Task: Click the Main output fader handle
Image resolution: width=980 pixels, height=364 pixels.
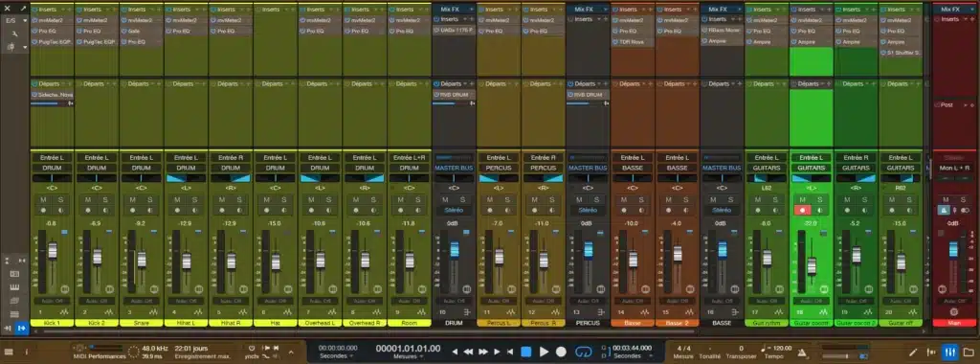Action: (x=954, y=249)
